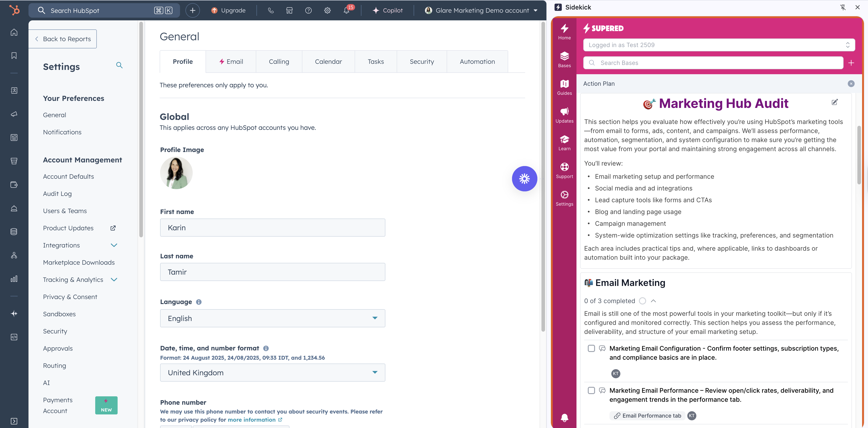
Task: Open the bookmarks icon in left navigation
Action: pos(14,56)
